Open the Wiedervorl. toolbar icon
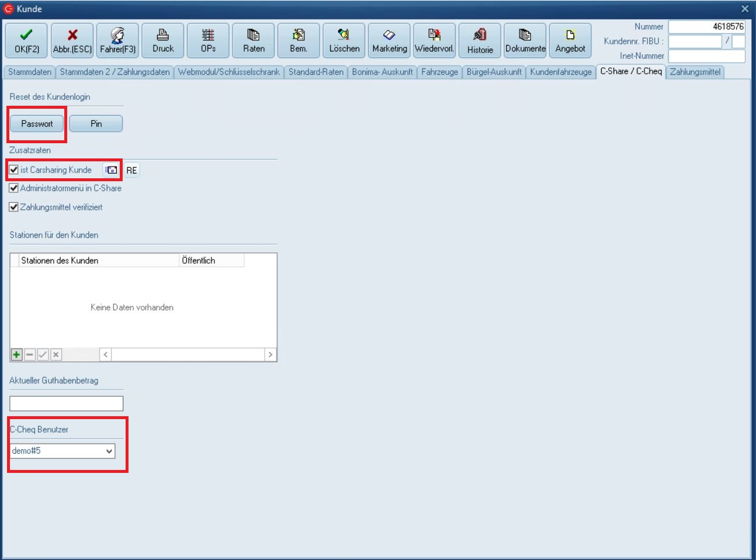Viewport: 756px width, 560px height. click(434, 40)
